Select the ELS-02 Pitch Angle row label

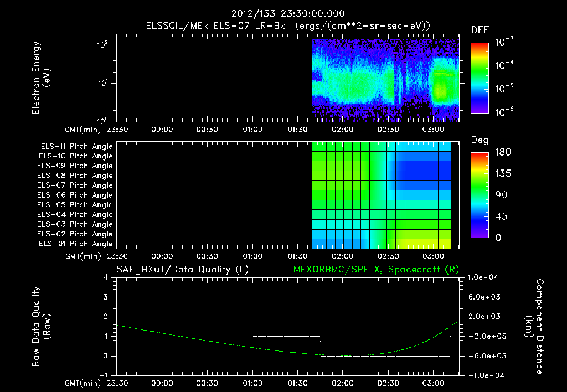pyautogui.click(x=75, y=234)
